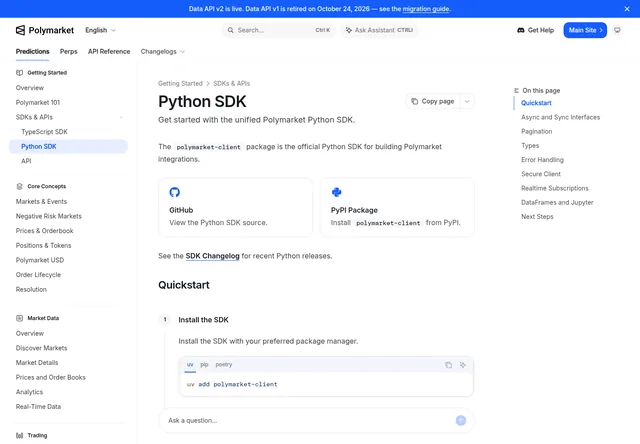Open Prices and Order Books page

[51, 377]
